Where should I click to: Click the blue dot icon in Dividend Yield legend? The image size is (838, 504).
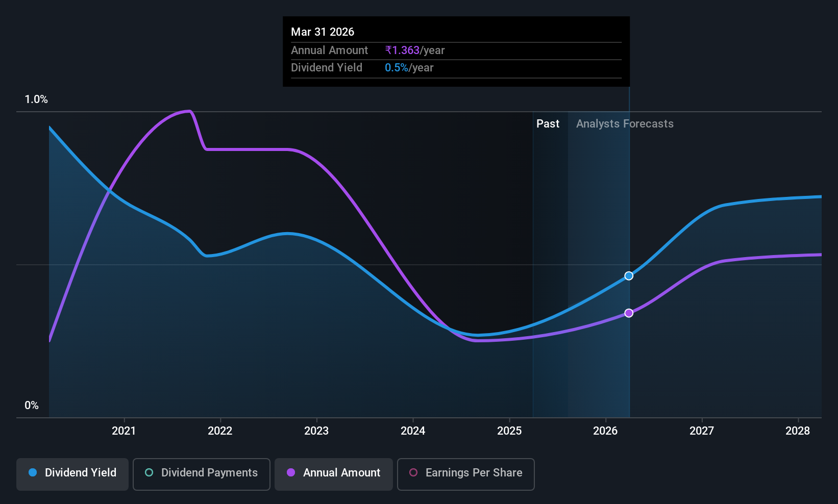tap(33, 473)
